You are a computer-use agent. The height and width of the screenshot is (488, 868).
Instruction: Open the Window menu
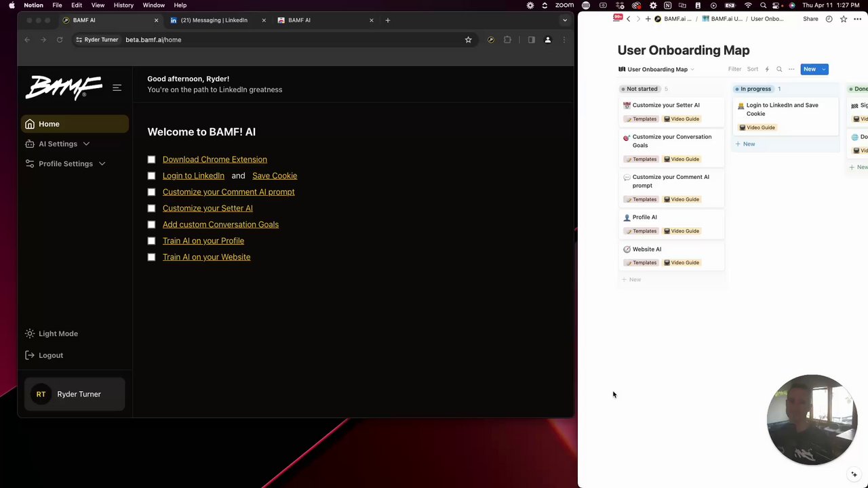[154, 5]
